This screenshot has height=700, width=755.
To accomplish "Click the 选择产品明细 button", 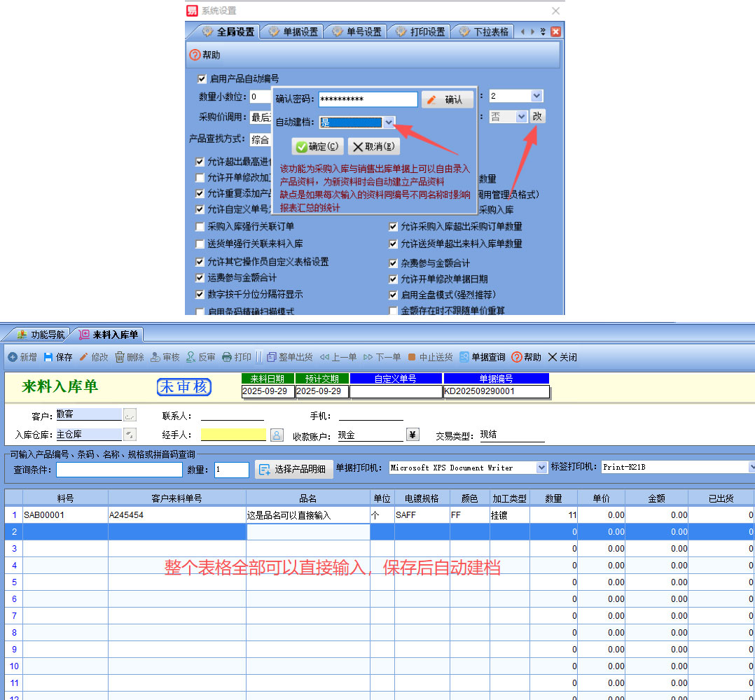I will (x=293, y=469).
